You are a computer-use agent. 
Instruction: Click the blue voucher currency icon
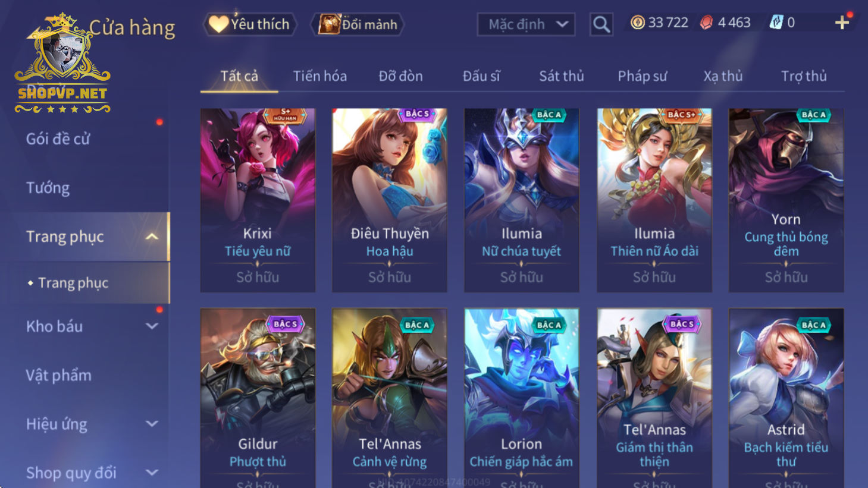tap(776, 23)
